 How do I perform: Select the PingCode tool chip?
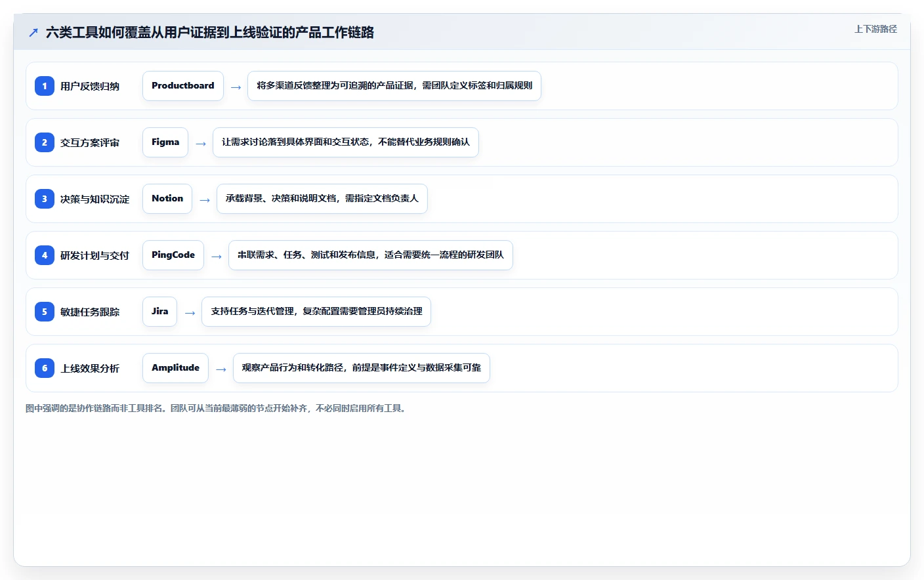(173, 255)
